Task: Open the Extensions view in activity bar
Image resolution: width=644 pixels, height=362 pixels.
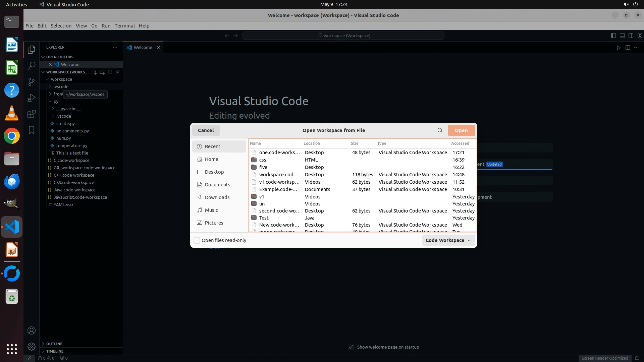Action: point(32,114)
